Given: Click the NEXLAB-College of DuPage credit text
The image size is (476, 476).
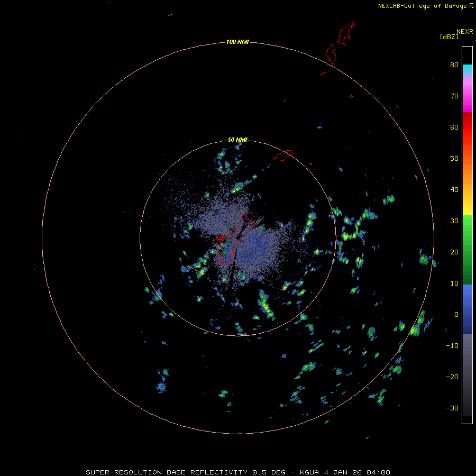Looking at the screenshot, I should coord(422,6).
